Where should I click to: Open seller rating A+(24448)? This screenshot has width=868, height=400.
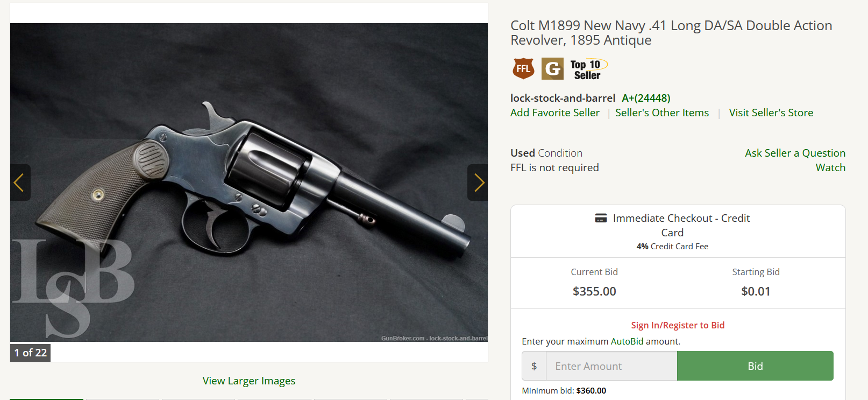(x=646, y=98)
